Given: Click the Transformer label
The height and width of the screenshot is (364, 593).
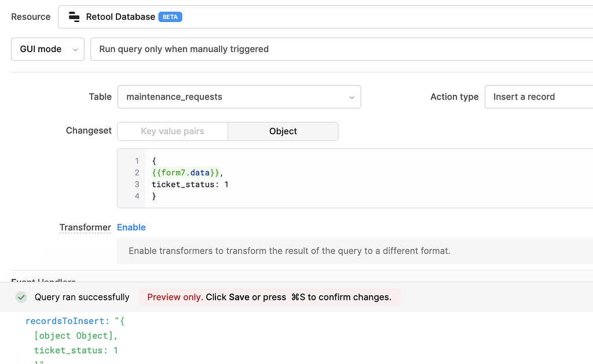Looking at the screenshot, I should tap(85, 227).
